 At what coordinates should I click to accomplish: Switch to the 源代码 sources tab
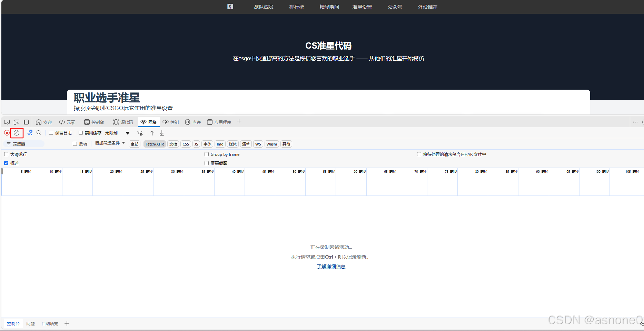tap(123, 122)
